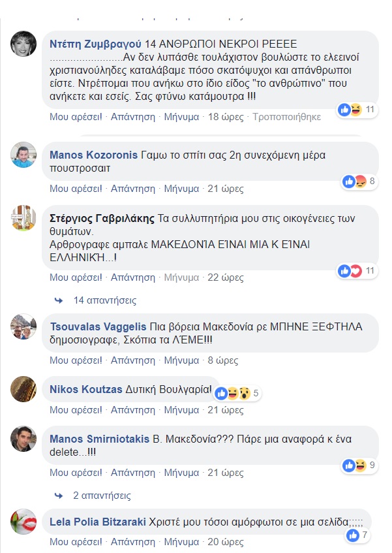
Task: Open the 8 ώρες timestamp link
Action: [x=223, y=360]
